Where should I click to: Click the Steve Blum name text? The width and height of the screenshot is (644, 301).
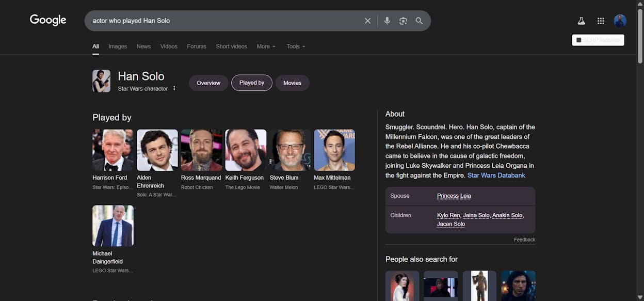pyautogui.click(x=284, y=178)
